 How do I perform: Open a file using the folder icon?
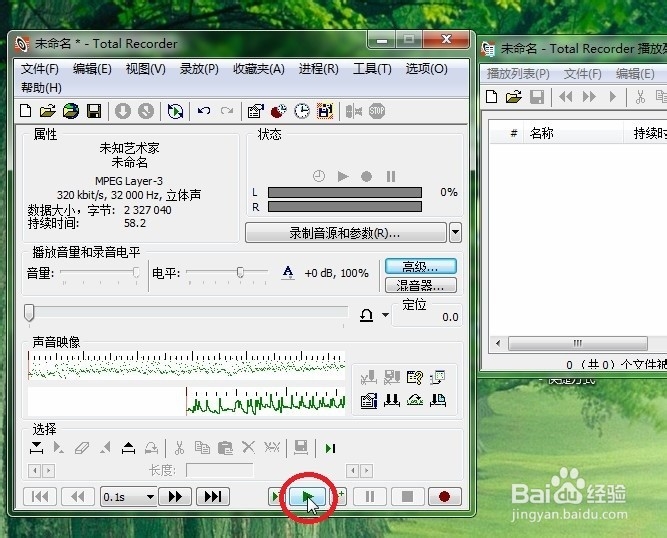48,111
